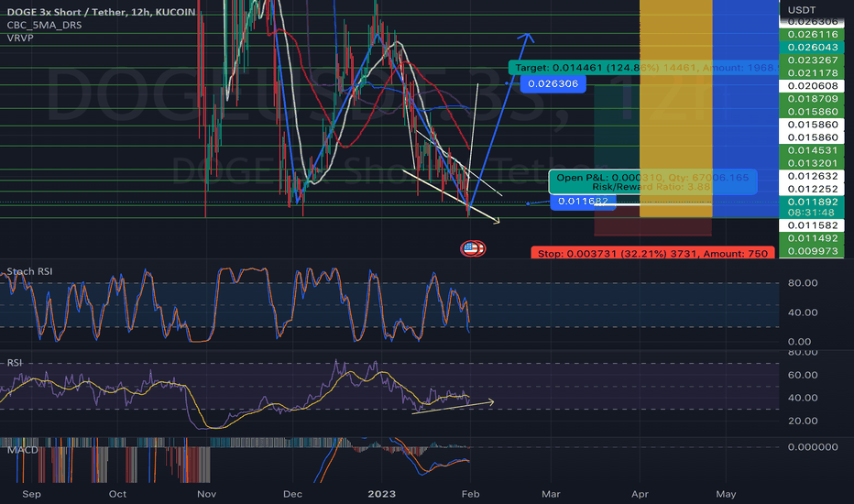Click the 0.018709 price axis label
This screenshot has width=854, height=504.
[x=812, y=99]
